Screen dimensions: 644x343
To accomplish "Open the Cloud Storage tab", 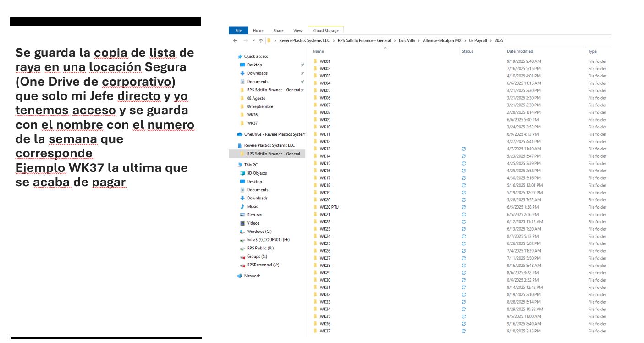I will 325,31.
